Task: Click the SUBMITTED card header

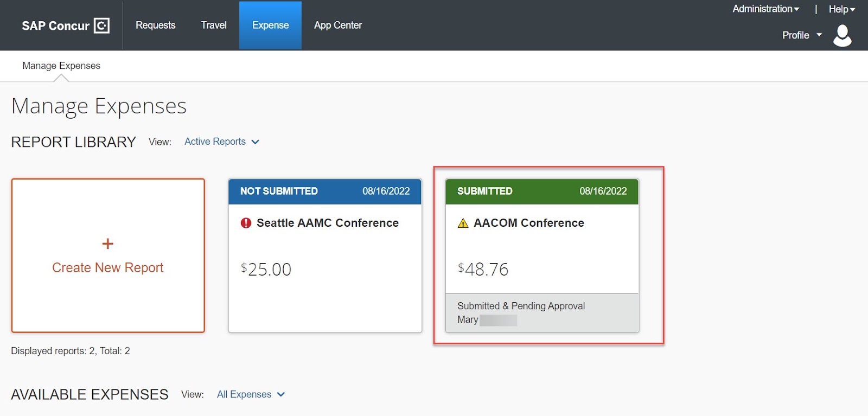Action: 542,191
